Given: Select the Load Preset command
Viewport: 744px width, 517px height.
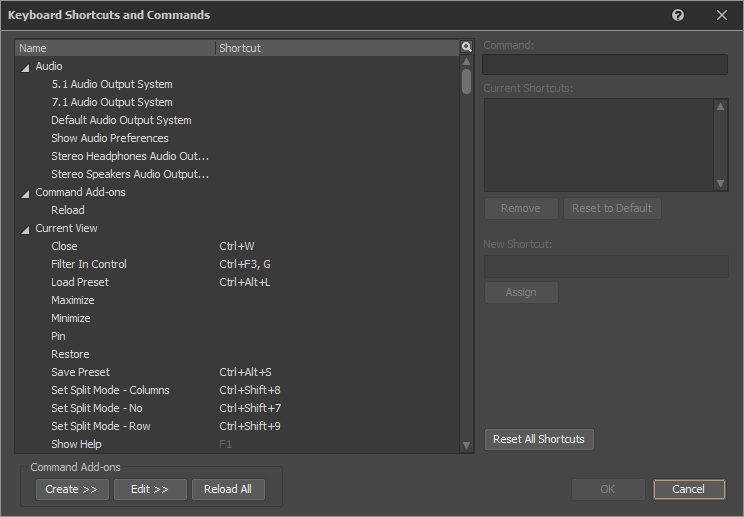Looking at the screenshot, I should 80,282.
